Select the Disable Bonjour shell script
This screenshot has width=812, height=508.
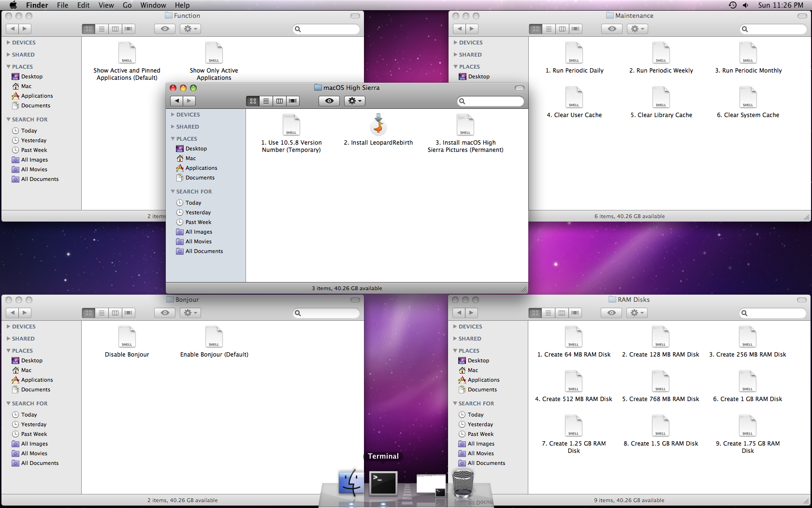pos(127,337)
